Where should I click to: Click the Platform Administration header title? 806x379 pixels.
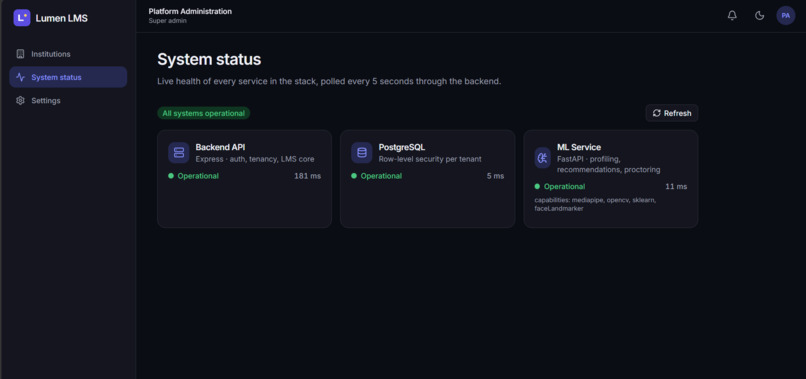[190, 11]
